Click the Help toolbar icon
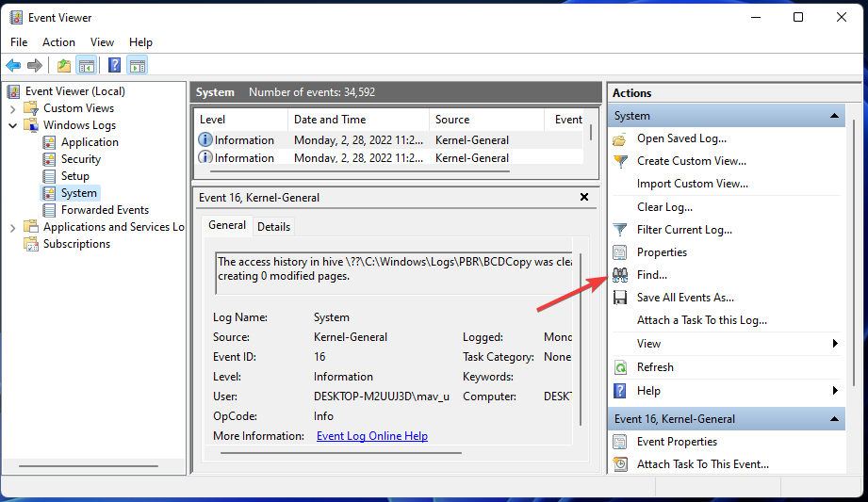The image size is (868, 502). (x=114, y=65)
